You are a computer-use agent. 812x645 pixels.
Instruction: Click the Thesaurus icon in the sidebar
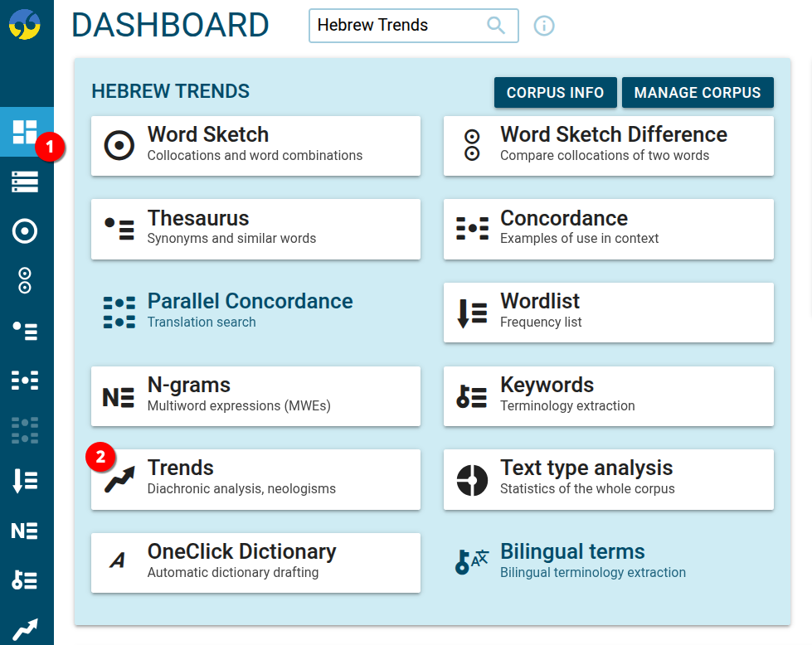pos(27,330)
